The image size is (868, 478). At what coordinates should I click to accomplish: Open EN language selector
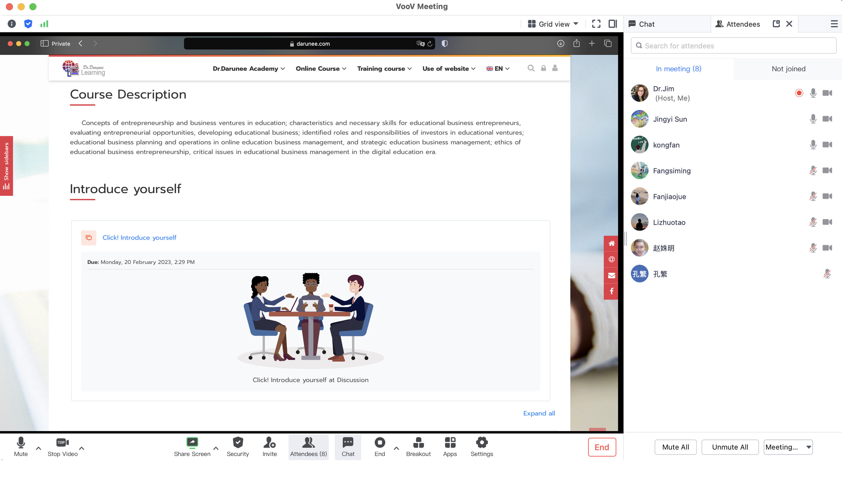498,68
